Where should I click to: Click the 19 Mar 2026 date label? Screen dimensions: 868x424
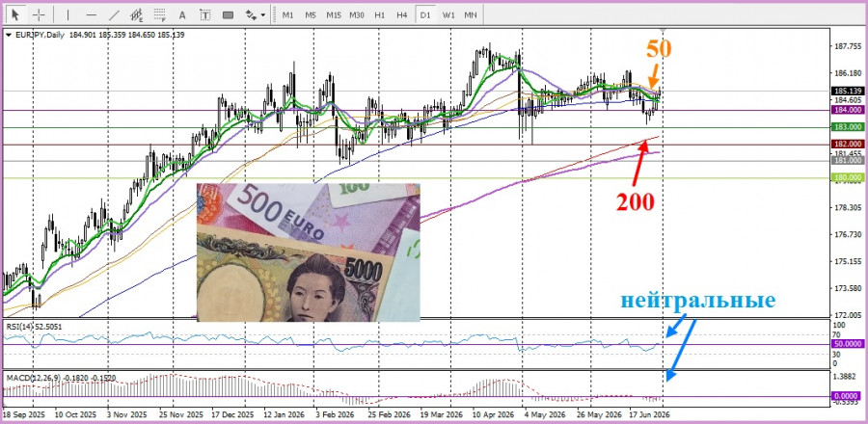tap(441, 413)
